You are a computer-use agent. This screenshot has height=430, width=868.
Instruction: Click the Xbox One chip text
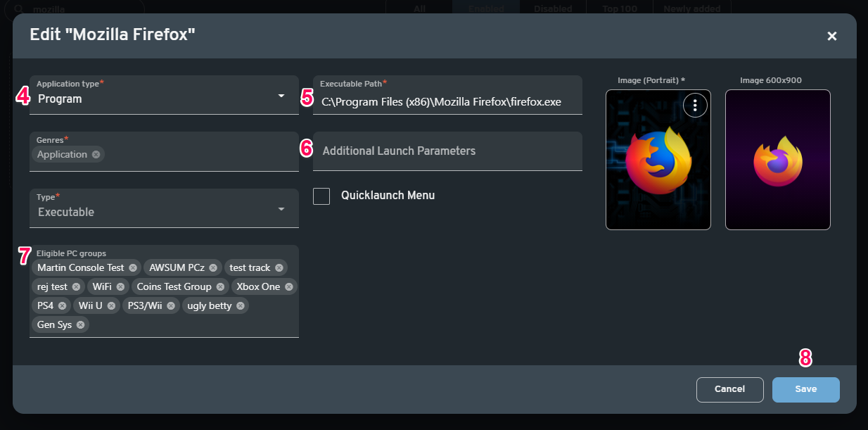coord(258,286)
